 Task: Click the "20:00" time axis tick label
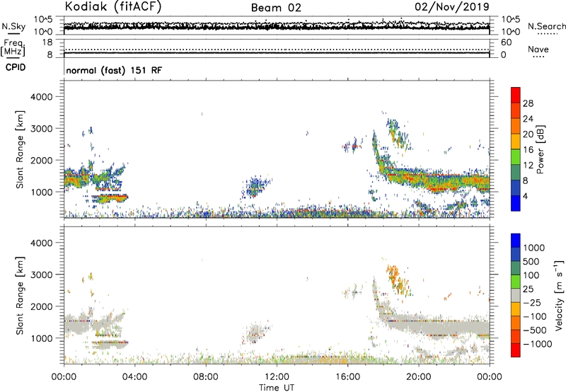click(x=418, y=377)
